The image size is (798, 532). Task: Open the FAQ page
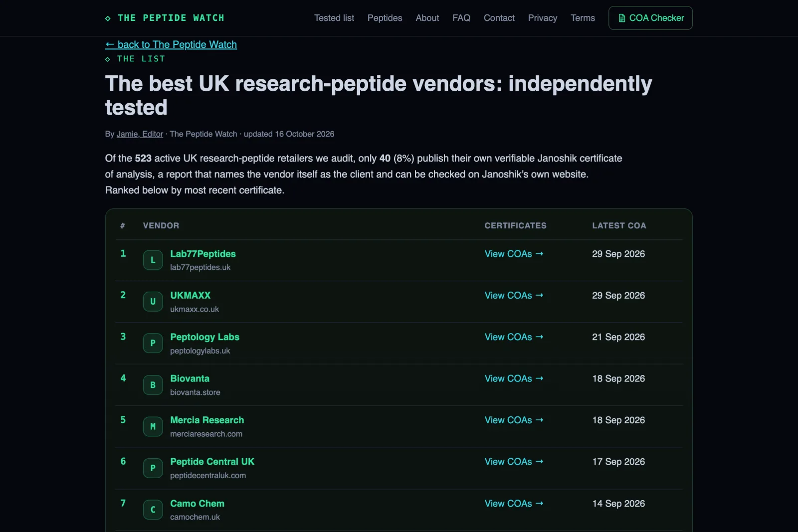click(x=461, y=18)
